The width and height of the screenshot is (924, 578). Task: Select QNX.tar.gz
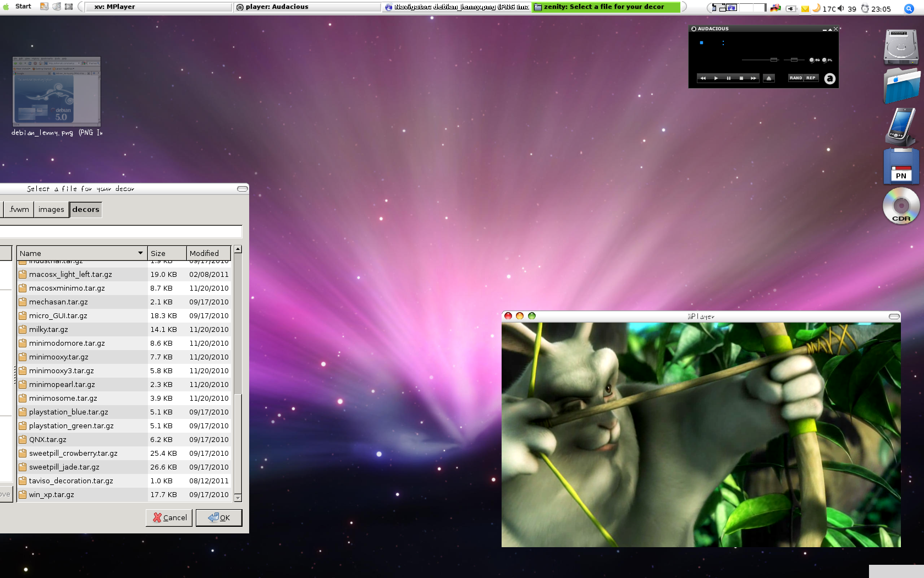pos(124,439)
